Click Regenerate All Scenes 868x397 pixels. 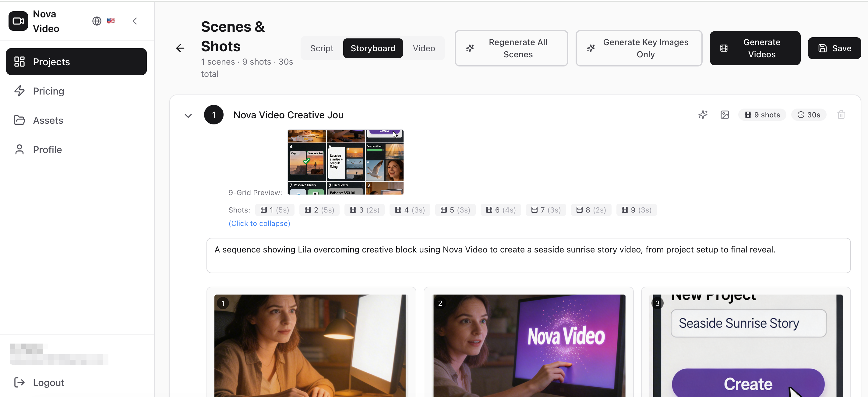point(511,48)
